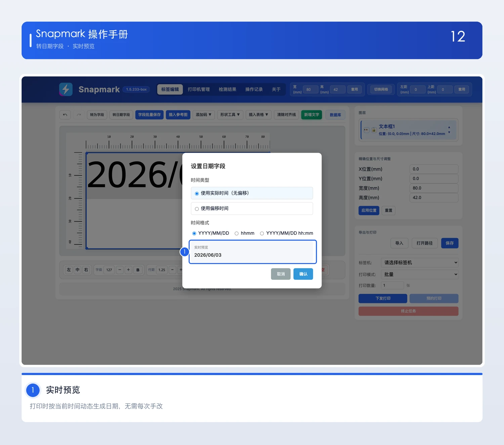The image size is (504, 445).
Task: Click 宽度(mm) input showing 80.0
Action: [x=434, y=188]
